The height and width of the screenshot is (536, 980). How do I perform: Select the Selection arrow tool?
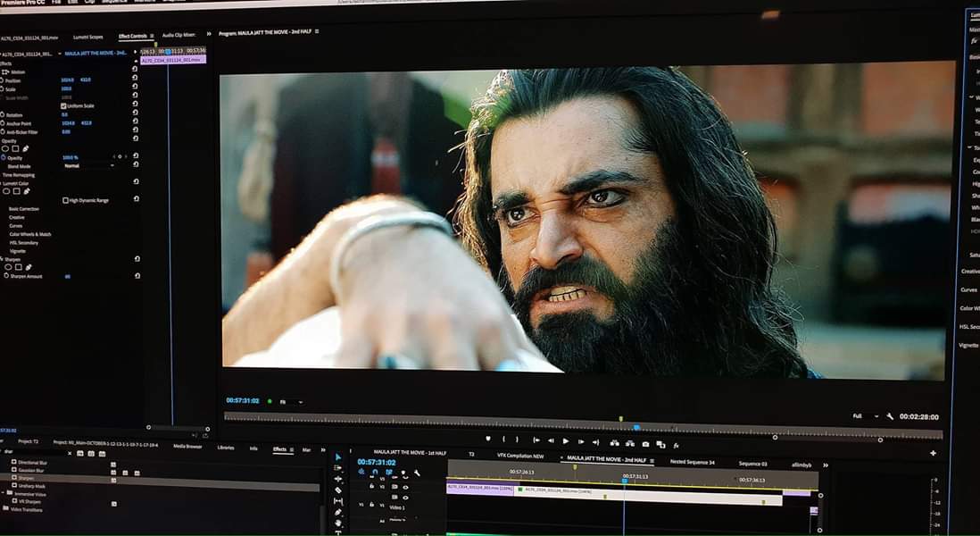338,457
